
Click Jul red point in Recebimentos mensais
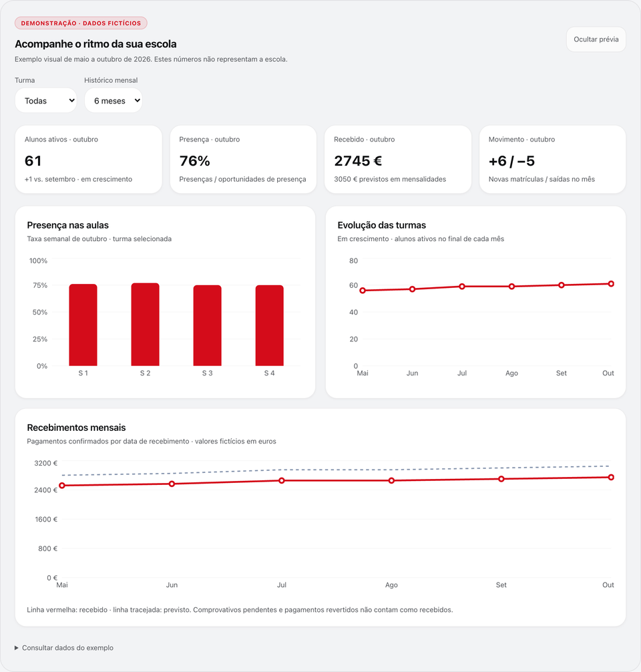pyautogui.click(x=282, y=481)
